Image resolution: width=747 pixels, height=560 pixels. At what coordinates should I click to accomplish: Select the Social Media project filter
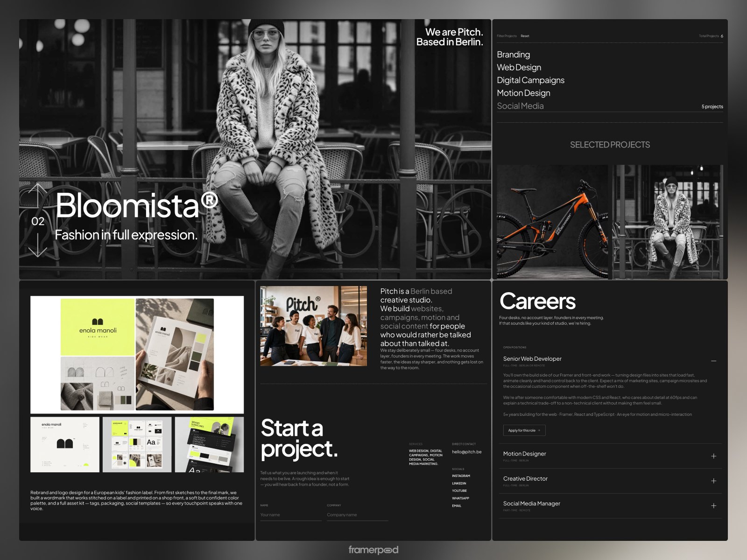(x=520, y=106)
